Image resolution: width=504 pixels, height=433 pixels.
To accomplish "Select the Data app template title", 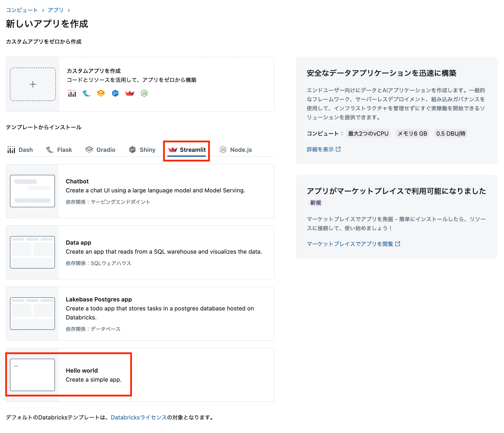I will pyautogui.click(x=78, y=243).
